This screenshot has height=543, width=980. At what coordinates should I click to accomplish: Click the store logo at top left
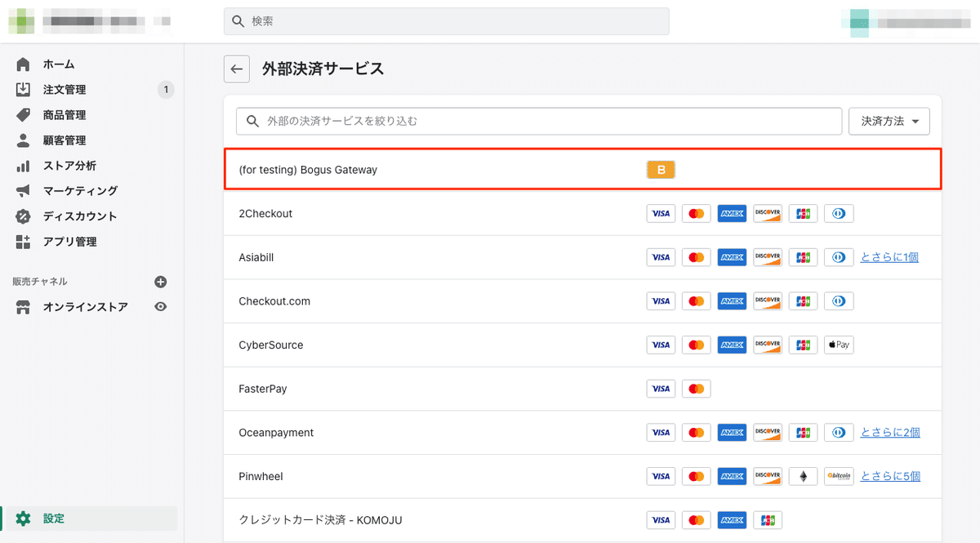(22, 20)
